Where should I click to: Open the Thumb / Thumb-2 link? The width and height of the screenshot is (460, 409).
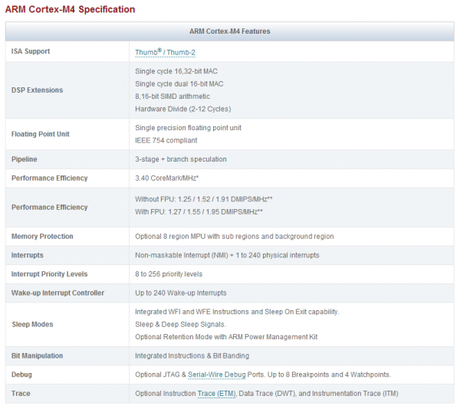click(x=165, y=52)
